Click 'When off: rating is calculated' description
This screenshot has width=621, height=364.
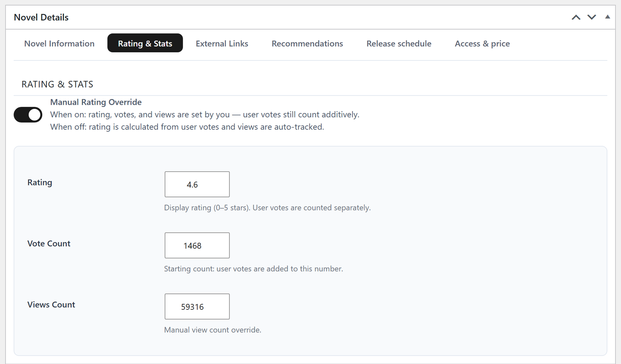coord(187,127)
